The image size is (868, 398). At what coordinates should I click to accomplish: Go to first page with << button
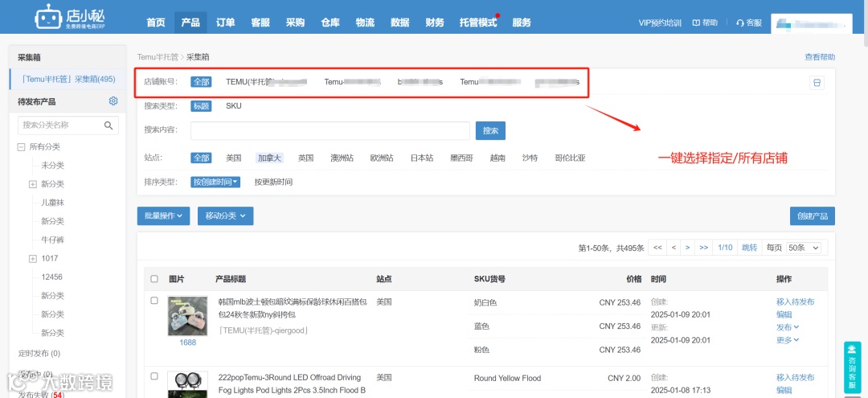coord(657,248)
